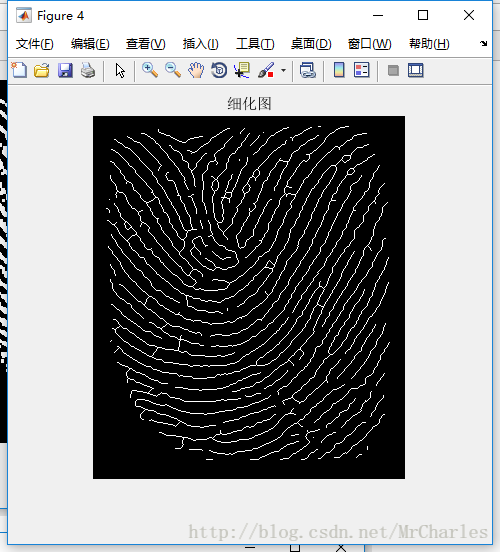Expand the brush color dropdown arrow
This screenshot has height=552, width=500.
(283, 70)
